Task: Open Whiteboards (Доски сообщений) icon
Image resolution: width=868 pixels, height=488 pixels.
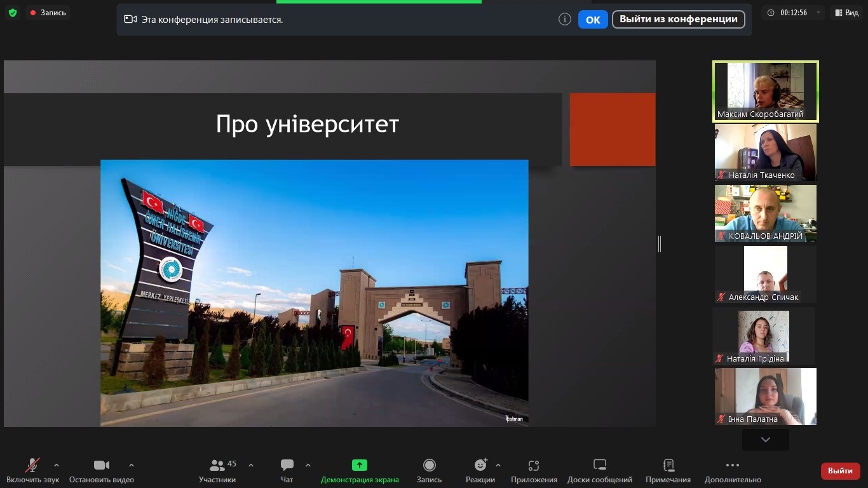Action: [599, 466]
